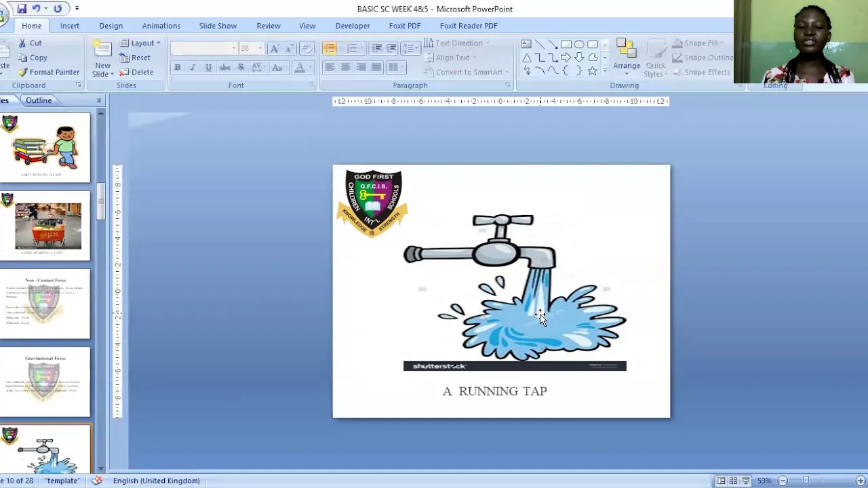Select the Elbow Connector shape
Viewport: 868px width, 488px height.
point(540,58)
